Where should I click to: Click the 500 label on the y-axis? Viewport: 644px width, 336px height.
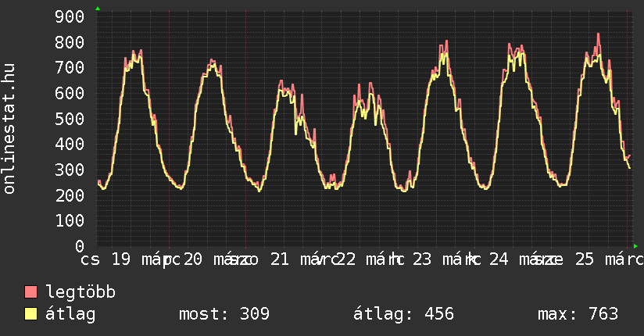pos(70,119)
